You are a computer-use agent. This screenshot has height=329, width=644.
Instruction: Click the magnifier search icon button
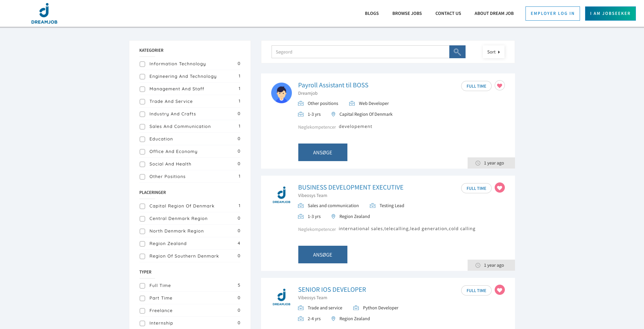457,52
